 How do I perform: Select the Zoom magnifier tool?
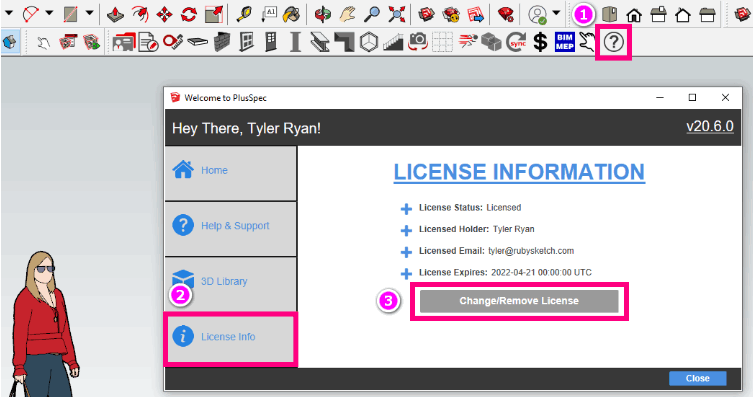[372, 14]
